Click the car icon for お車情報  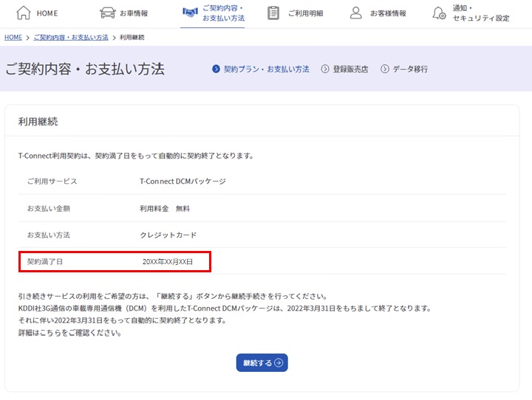(107, 13)
